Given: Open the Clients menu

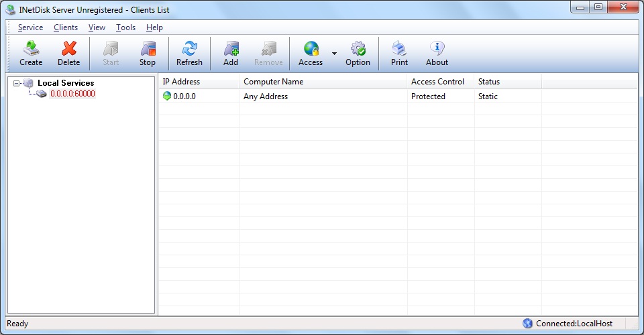Looking at the screenshot, I should coord(66,27).
